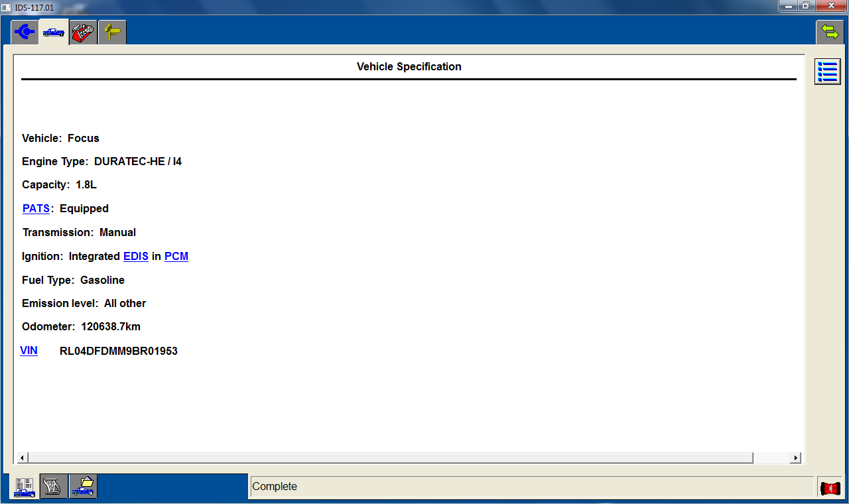Open the VIN hyperlink

tap(29, 351)
